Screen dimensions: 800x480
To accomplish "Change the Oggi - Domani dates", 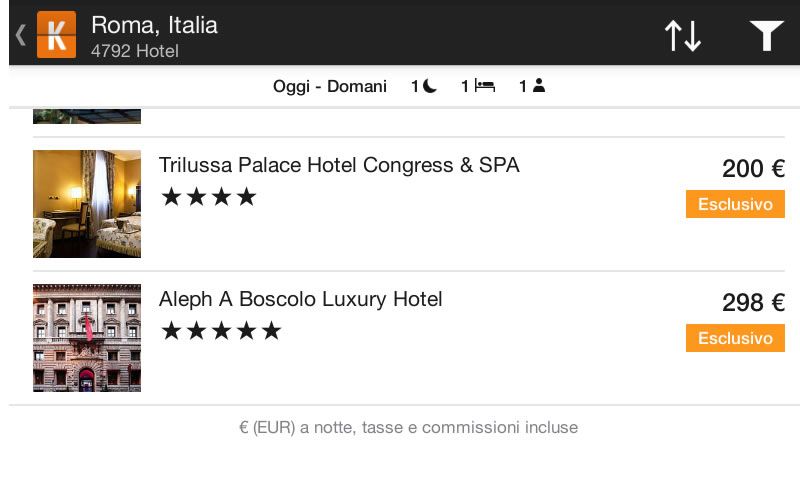I will 330,86.
